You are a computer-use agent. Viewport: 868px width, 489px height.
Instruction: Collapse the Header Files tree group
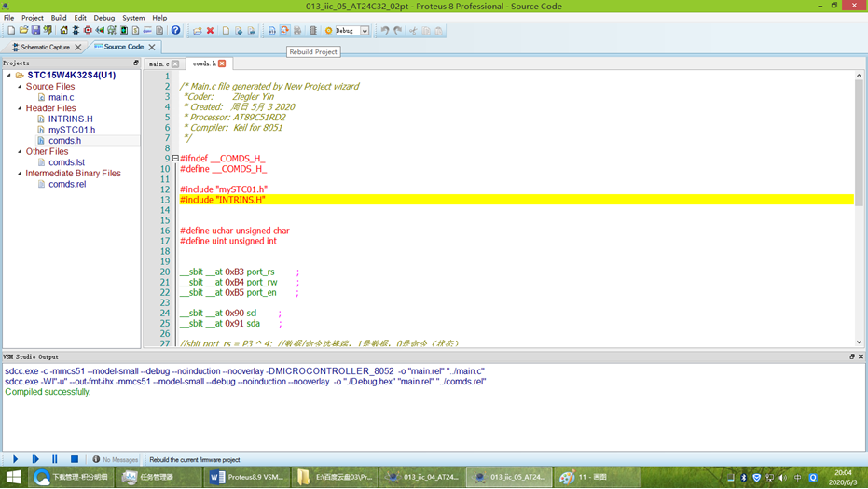20,108
